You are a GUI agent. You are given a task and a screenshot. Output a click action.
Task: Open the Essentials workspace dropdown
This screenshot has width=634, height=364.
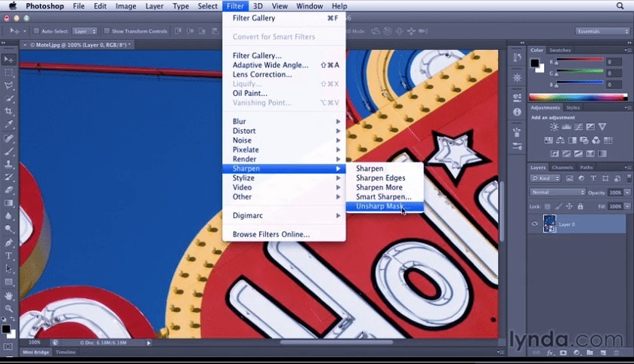(x=602, y=31)
